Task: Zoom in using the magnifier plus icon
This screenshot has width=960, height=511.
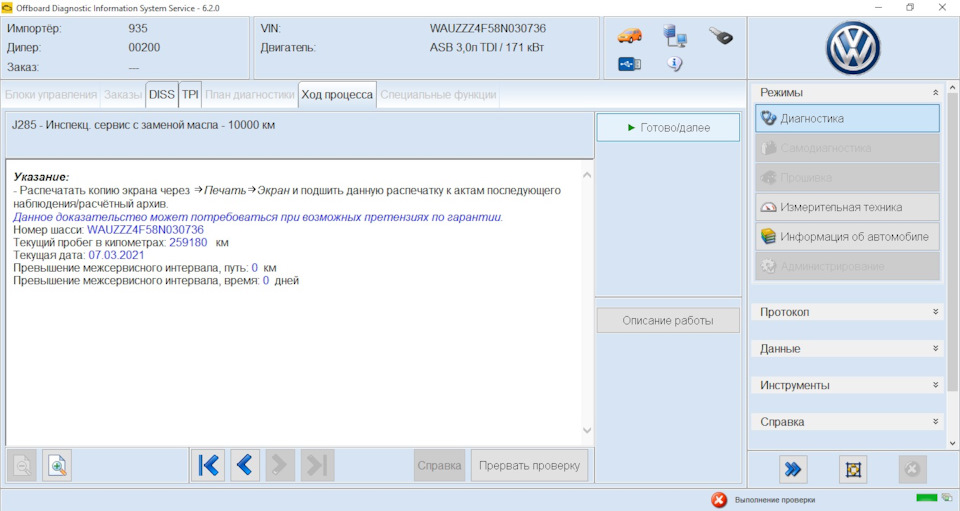Action: coord(57,466)
